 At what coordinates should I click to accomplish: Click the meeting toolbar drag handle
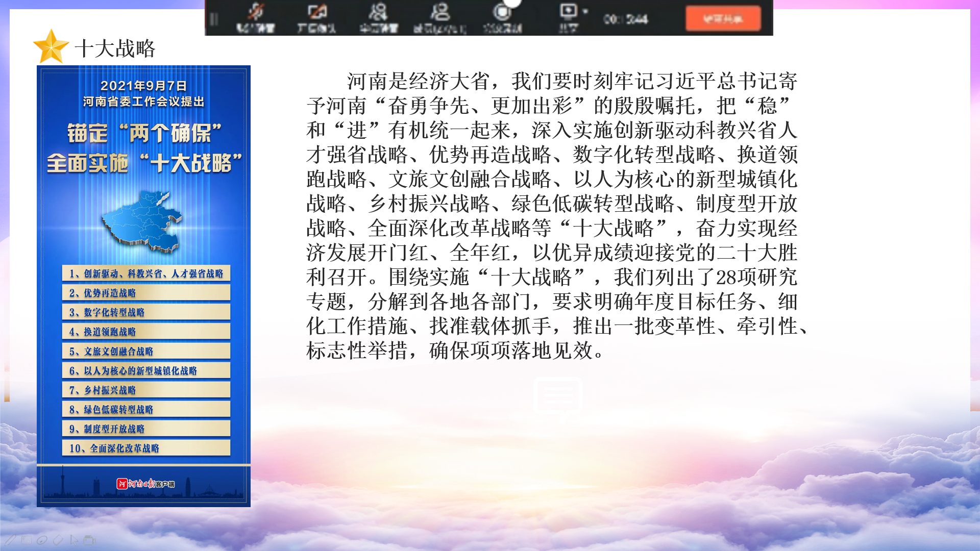tap(214, 19)
